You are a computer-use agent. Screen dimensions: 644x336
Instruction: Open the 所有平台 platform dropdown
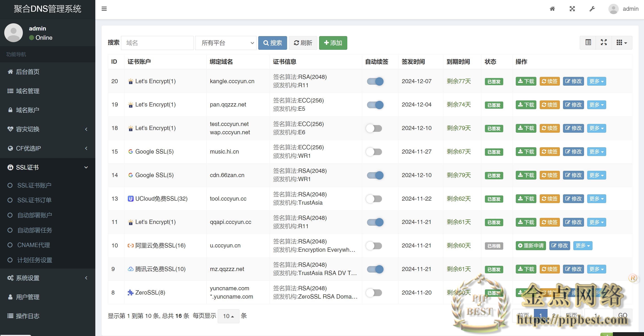point(225,43)
